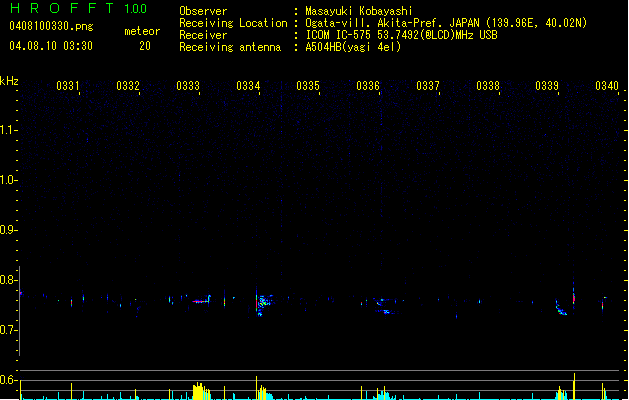Image resolution: width=629 pixels, height=400 pixels.
Task: Click the meteor count value 20
Action: coord(145,46)
